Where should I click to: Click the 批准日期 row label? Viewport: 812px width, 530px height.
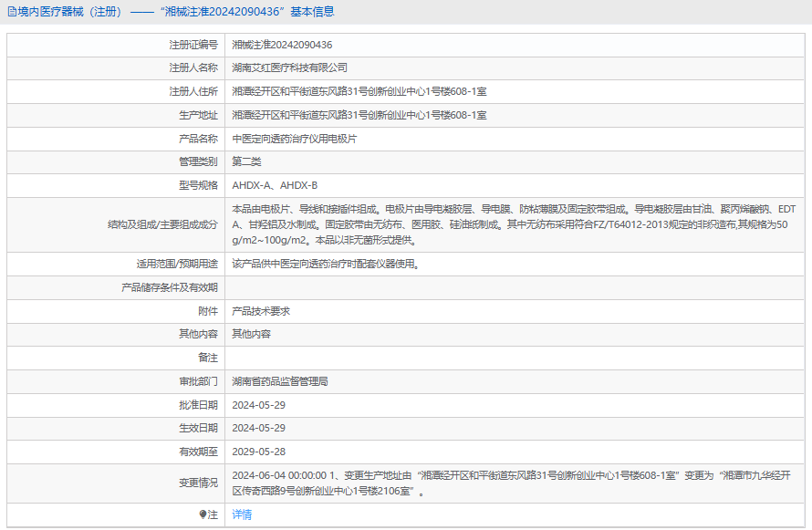pos(198,405)
